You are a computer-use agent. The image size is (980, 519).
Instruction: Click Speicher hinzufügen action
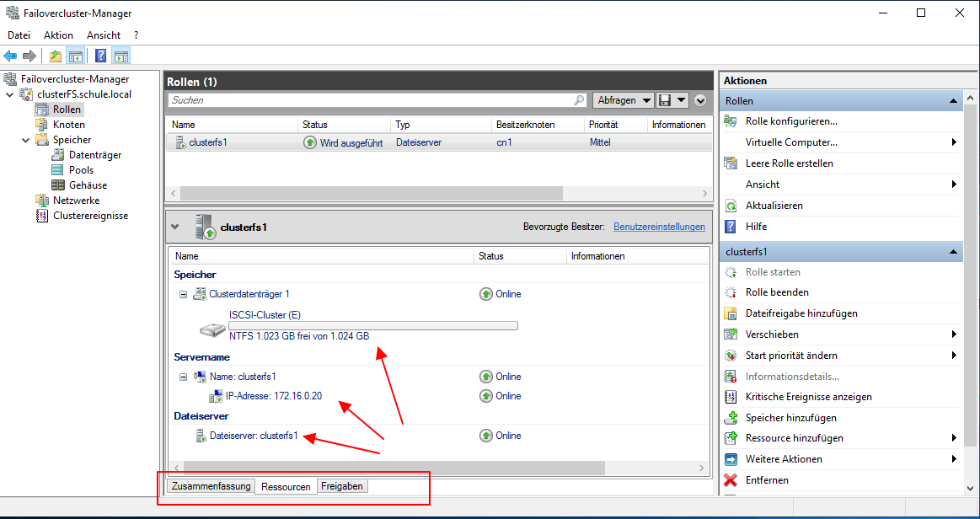click(792, 417)
